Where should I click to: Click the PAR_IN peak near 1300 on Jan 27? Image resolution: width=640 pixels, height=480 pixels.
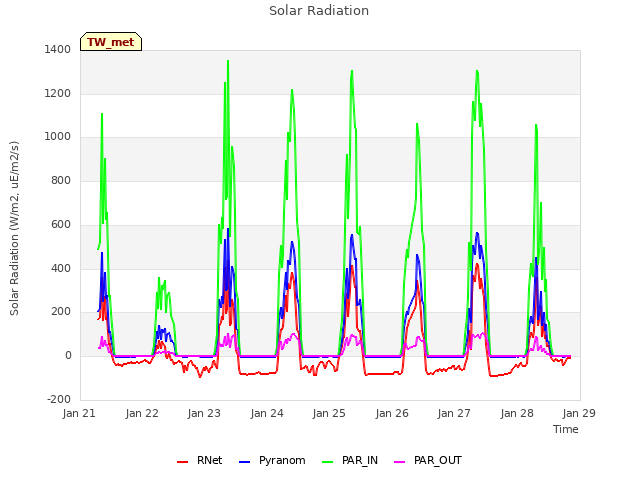click(477, 71)
